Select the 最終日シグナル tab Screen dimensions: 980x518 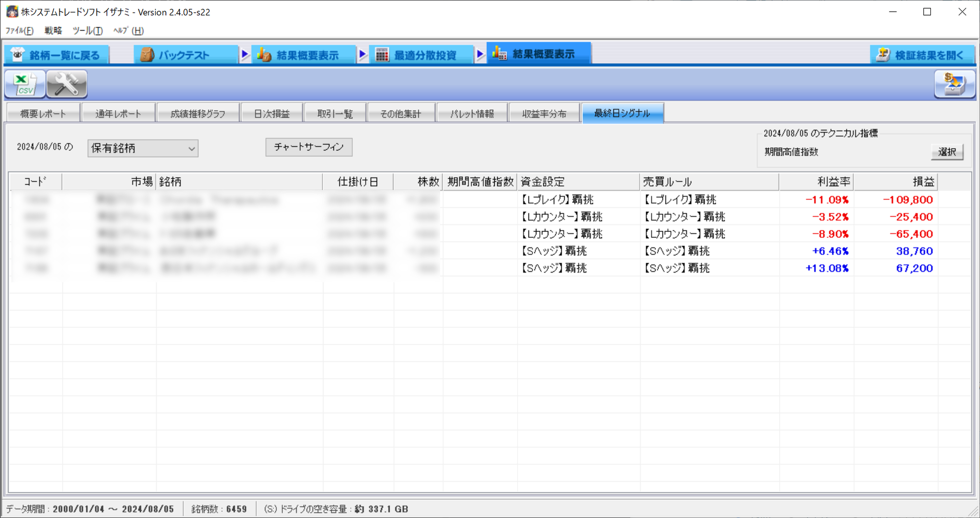tap(622, 113)
